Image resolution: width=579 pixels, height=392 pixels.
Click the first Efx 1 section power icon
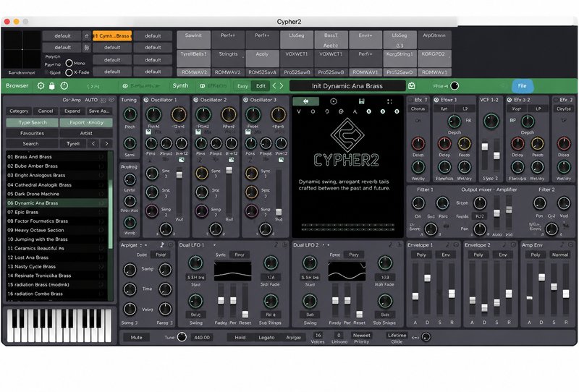436,100
